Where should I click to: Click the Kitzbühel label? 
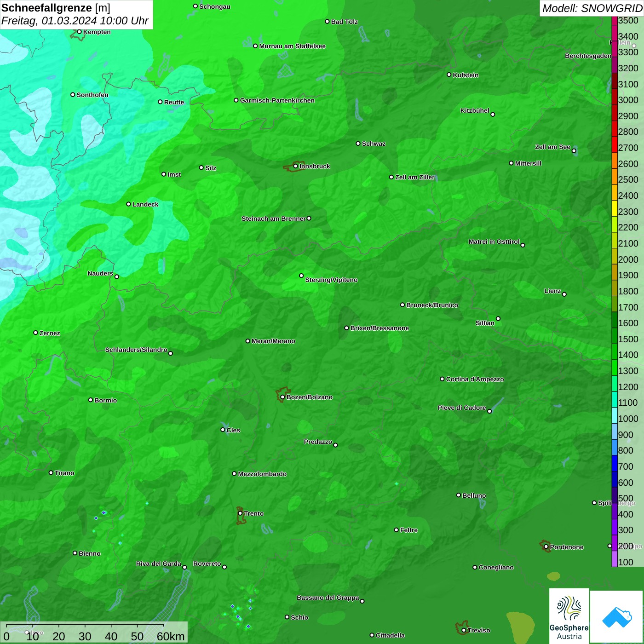tap(475, 110)
